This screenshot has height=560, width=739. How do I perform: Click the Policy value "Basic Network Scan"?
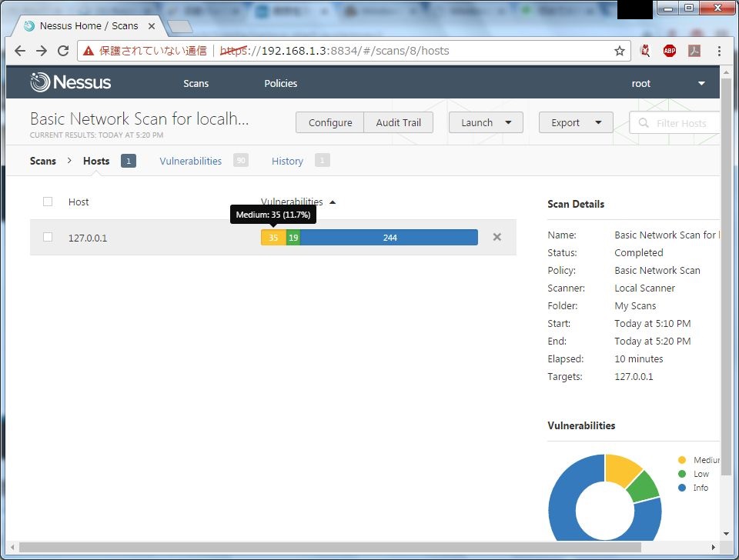tap(657, 271)
